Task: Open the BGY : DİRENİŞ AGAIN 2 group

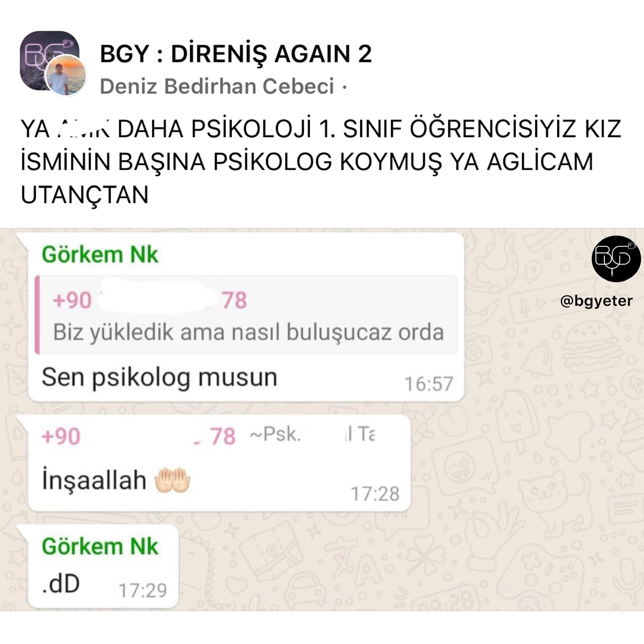Action: (236, 54)
